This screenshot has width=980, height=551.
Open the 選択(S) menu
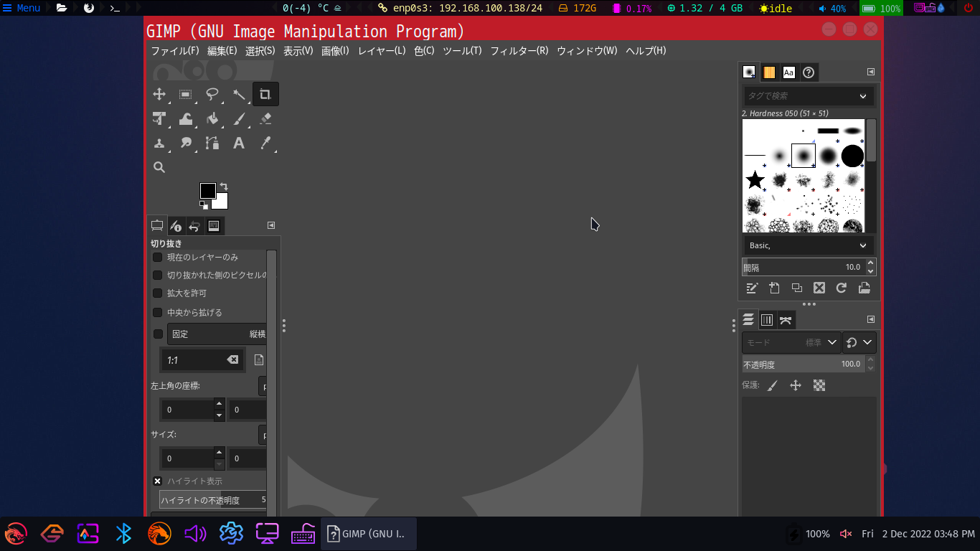coord(260,51)
